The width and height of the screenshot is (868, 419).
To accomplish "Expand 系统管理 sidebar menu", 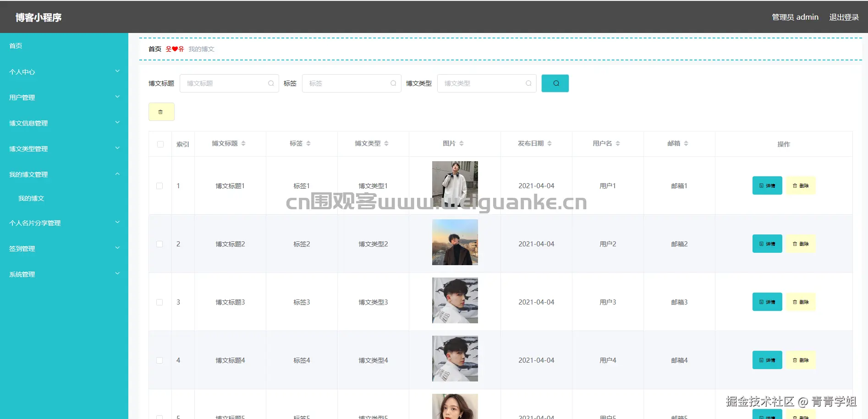I will pyautogui.click(x=64, y=274).
